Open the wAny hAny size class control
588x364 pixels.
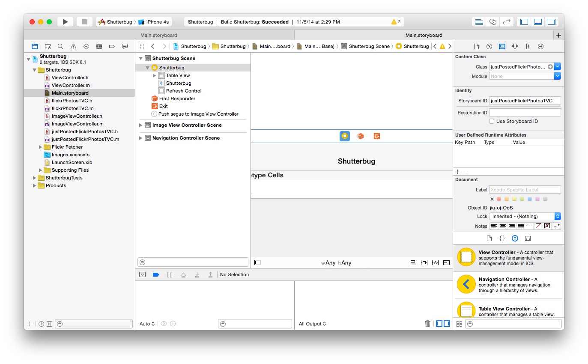[x=336, y=263]
